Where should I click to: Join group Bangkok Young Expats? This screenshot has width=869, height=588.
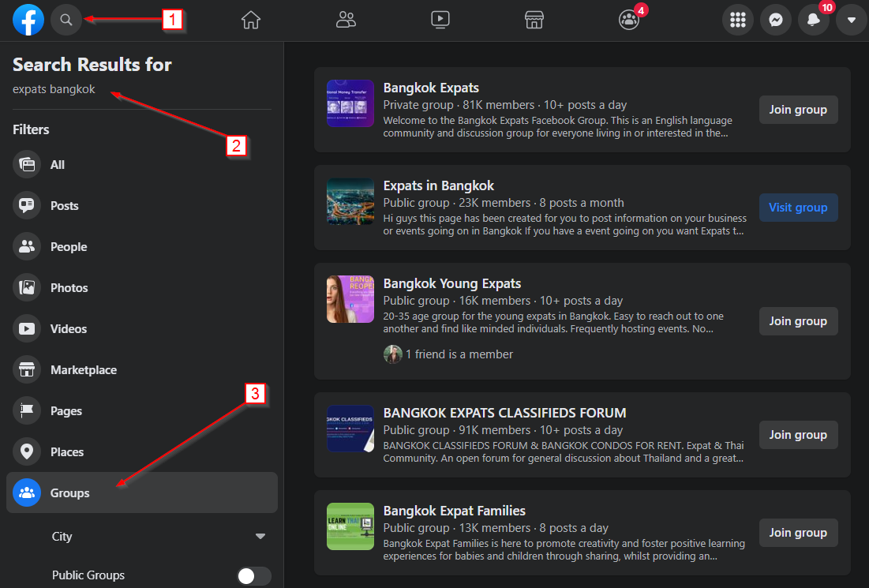coord(798,321)
